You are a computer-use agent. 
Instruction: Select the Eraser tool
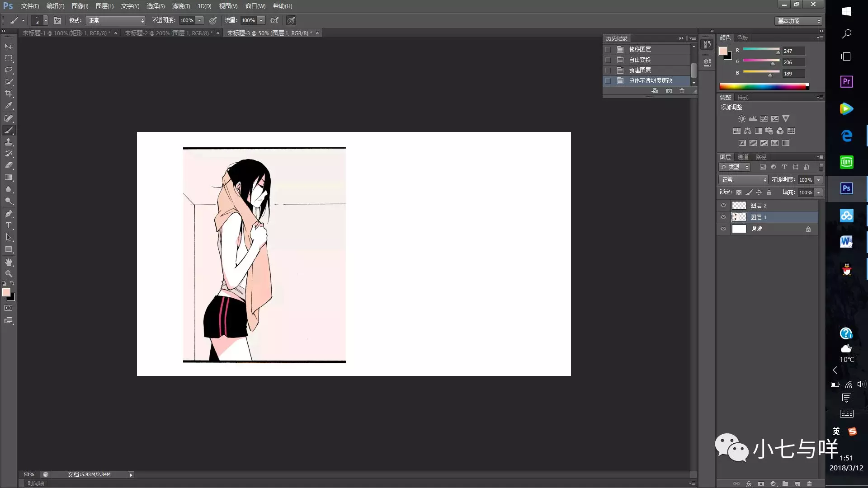9,165
